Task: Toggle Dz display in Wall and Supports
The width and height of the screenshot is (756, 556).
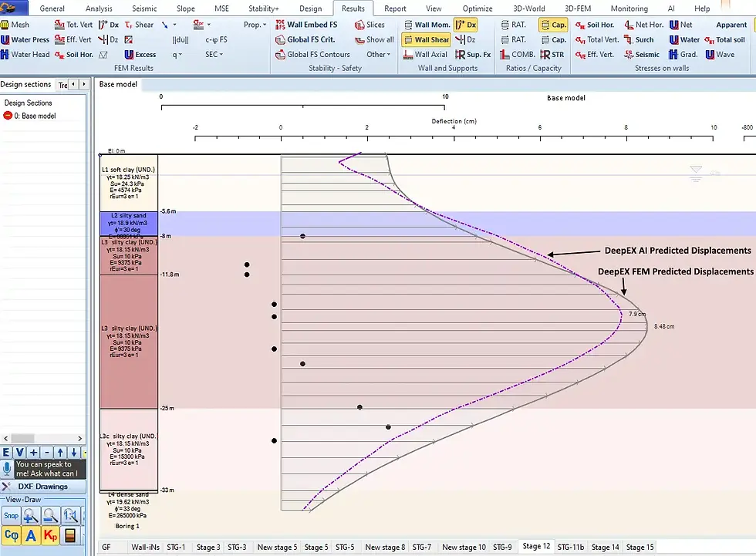Action: point(465,39)
